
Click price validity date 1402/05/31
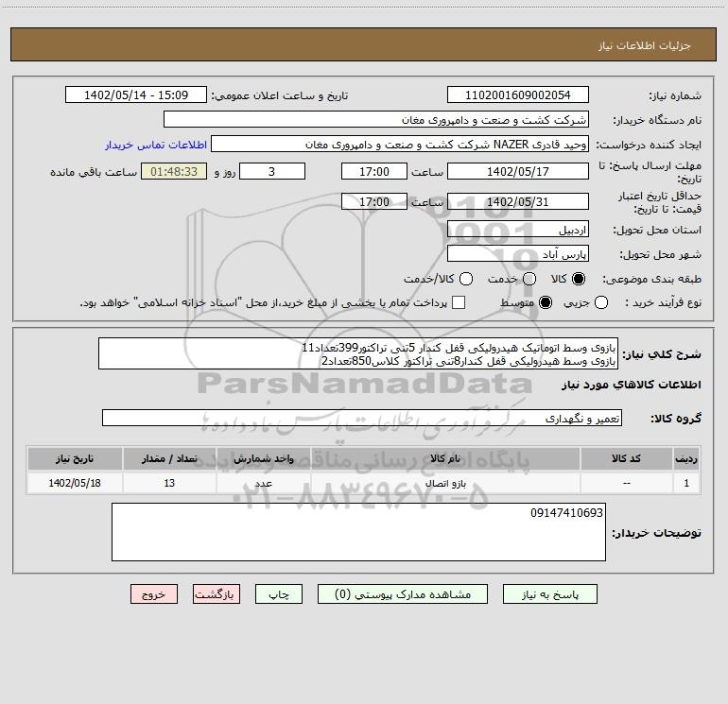[x=518, y=202]
